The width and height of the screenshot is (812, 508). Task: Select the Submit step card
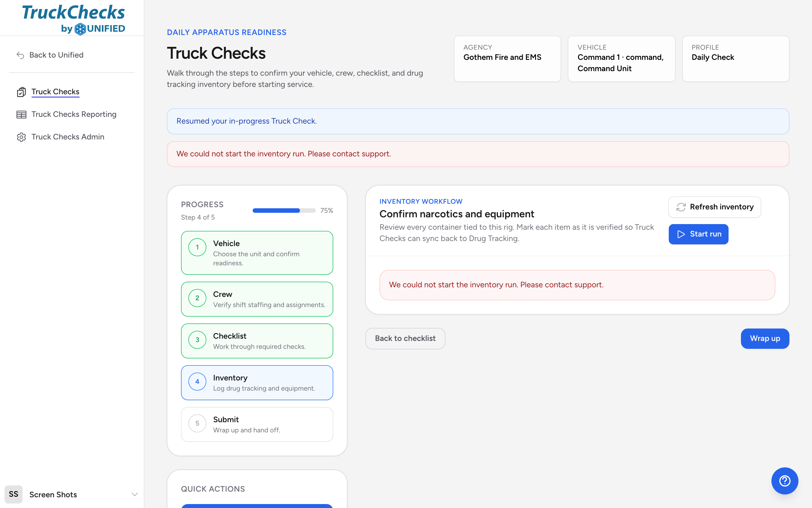pyautogui.click(x=257, y=424)
